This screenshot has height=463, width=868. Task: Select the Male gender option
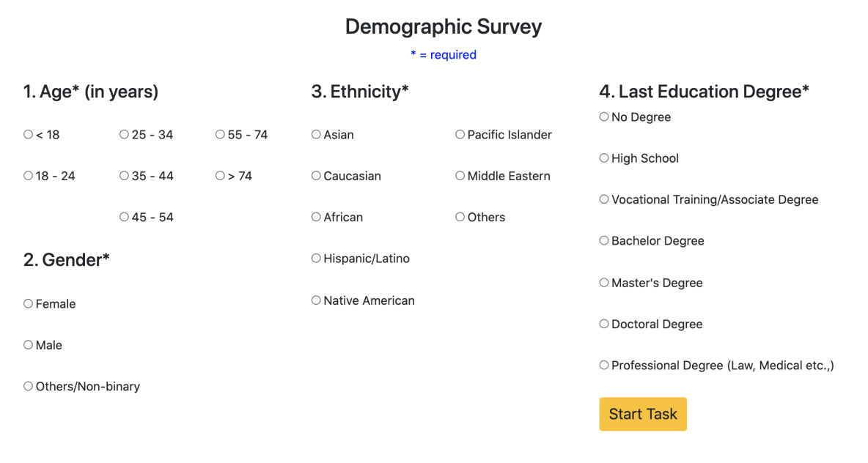[x=28, y=344]
